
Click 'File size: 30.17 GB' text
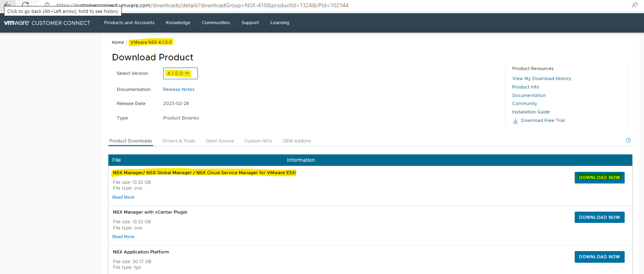(x=132, y=262)
